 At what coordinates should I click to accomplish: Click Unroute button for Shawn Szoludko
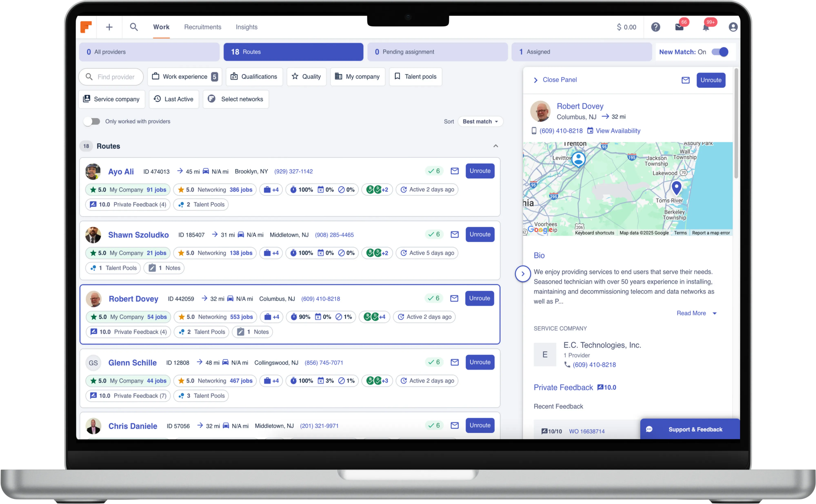click(x=480, y=234)
